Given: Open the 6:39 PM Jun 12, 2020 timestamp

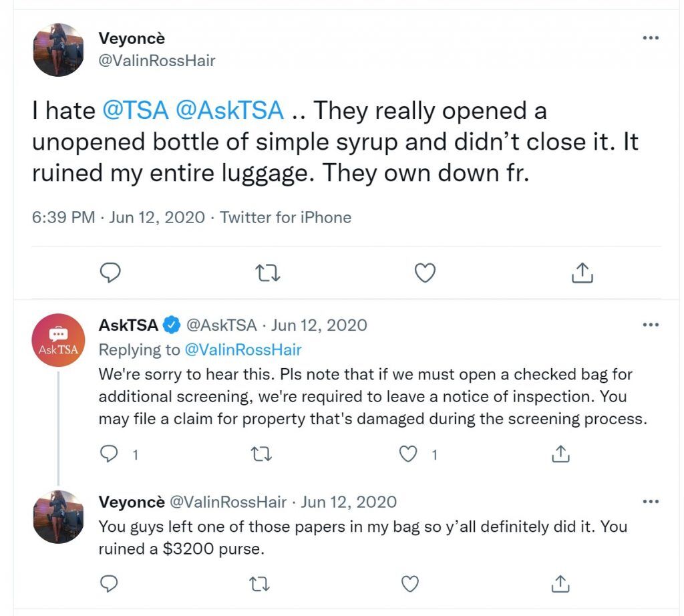Looking at the screenshot, I should [x=118, y=217].
